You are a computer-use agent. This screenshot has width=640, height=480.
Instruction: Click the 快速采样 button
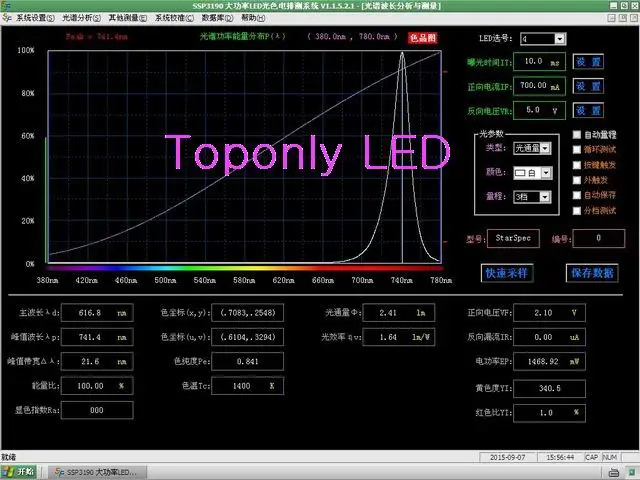[507, 273]
